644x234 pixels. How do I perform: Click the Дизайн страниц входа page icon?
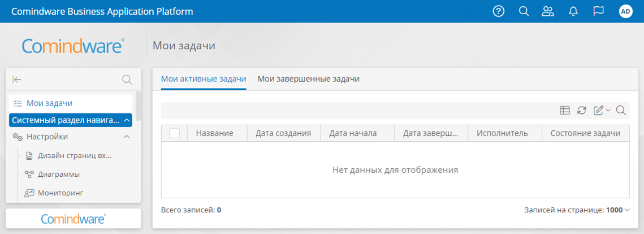pos(29,156)
